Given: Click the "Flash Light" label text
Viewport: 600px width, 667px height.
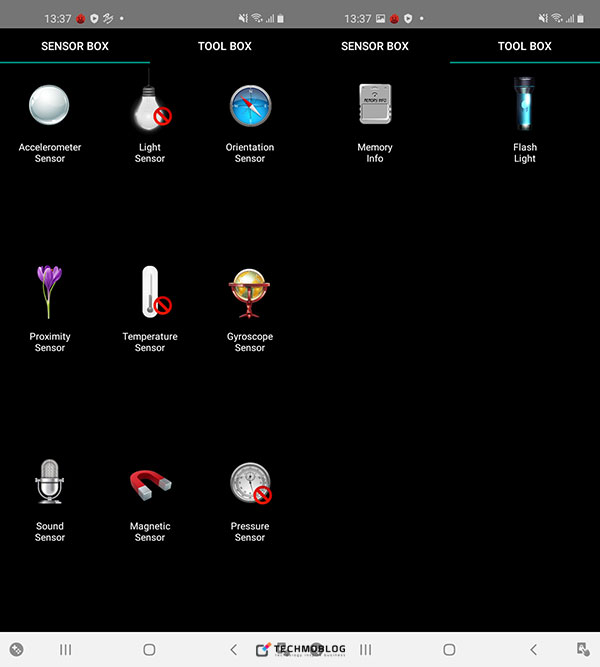Looking at the screenshot, I should pyautogui.click(x=525, y=153).
